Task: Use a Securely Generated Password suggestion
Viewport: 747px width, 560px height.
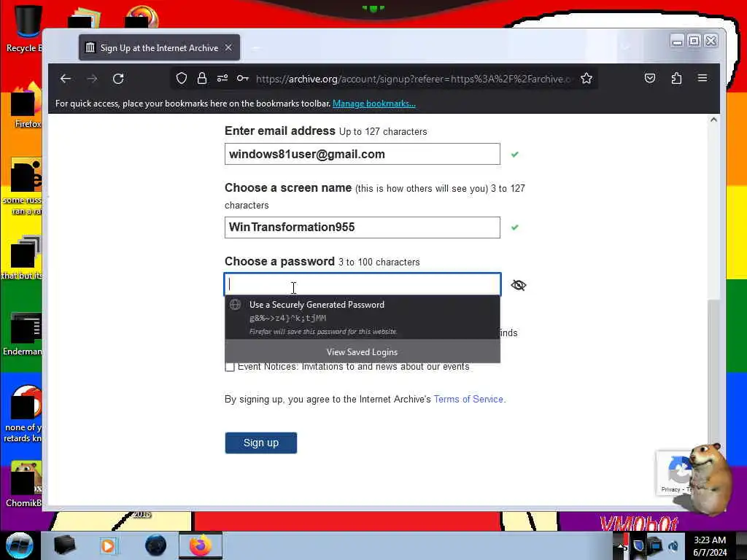Action: click(362, 317)
